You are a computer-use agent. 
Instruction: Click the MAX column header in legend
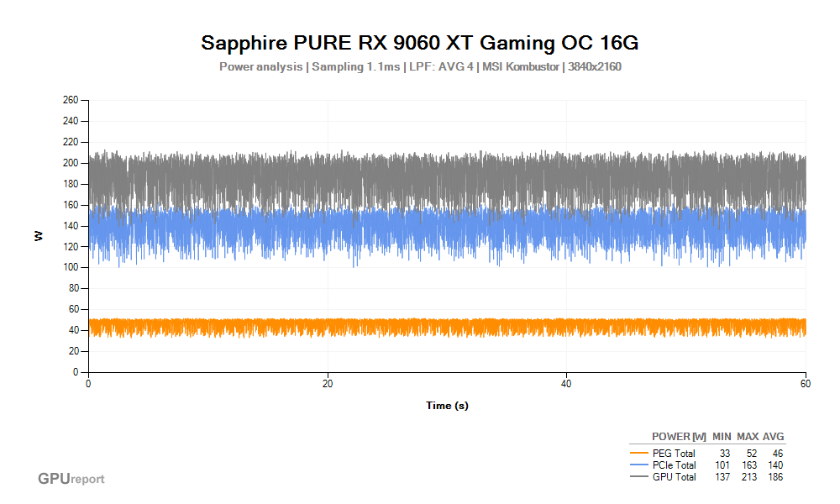[748, 437]
